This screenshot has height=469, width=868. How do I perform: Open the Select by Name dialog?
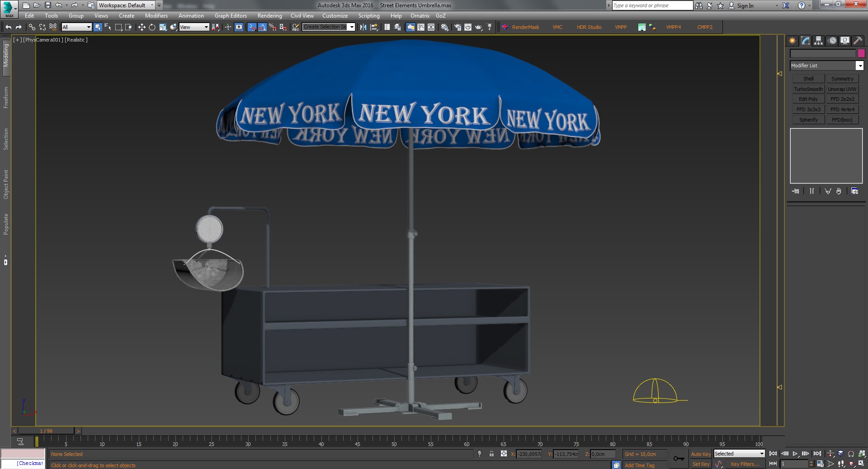coord(108,27)
